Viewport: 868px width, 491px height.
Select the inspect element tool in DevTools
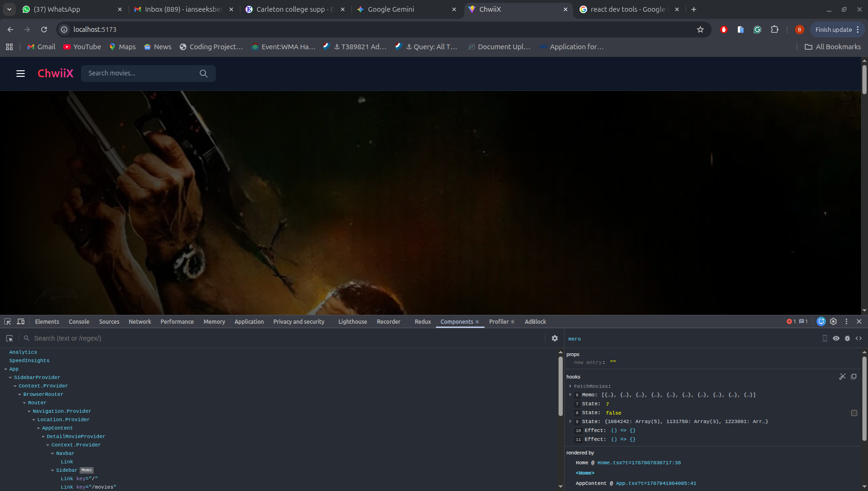click(7, 321)
